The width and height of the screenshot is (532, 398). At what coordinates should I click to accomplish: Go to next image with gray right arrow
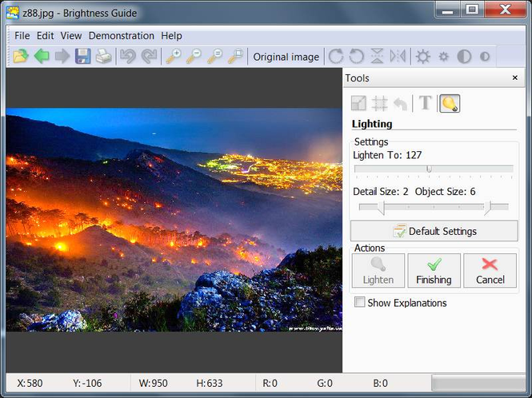[x=62, y=56]
